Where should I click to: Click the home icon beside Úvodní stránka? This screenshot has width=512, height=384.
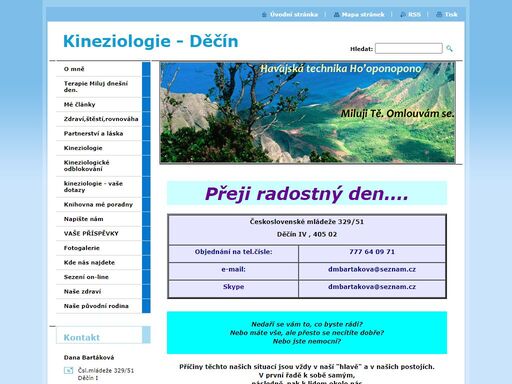pyautogui.click(x=264, y=15)
